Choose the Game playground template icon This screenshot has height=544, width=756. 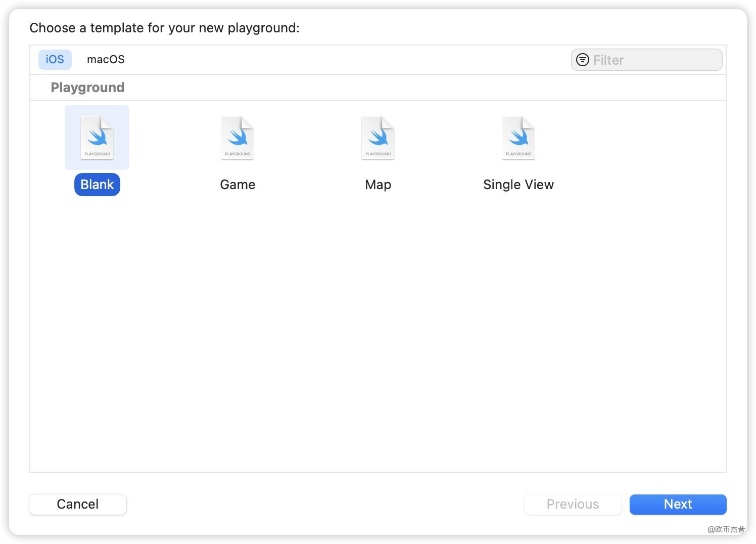pos(238,138)
